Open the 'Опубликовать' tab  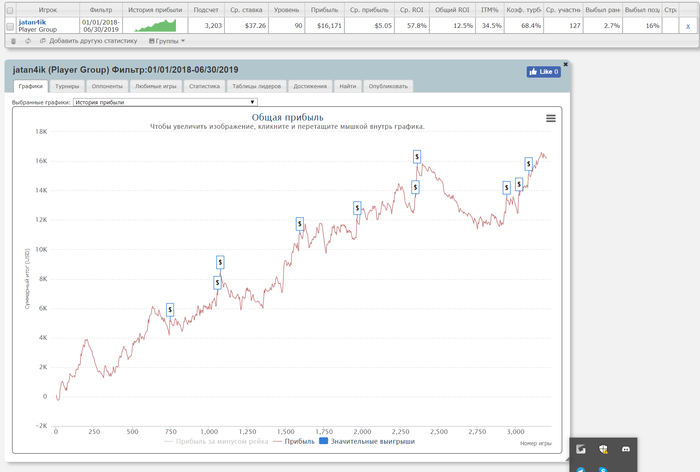coord(388,86)
